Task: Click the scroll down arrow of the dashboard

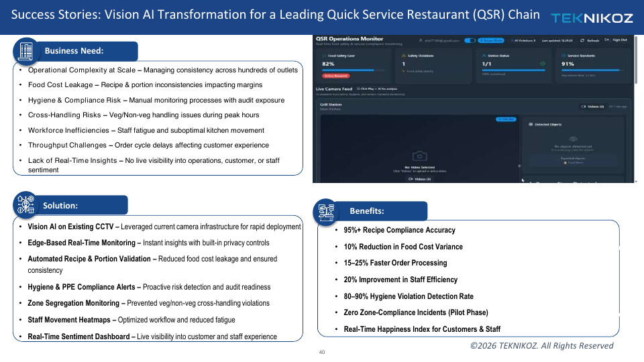Action: click(636, 181)
